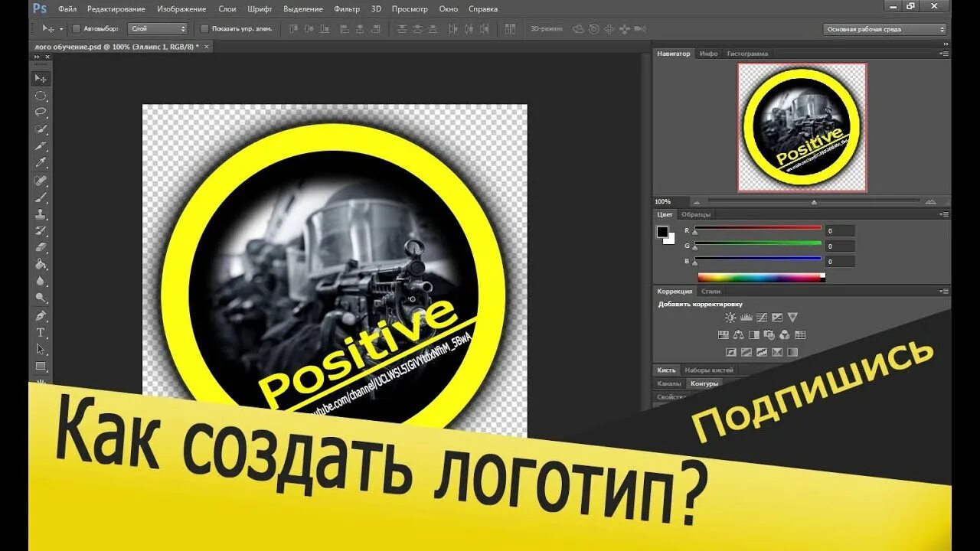Select the Elliptical Marquee tool
Viewport: 980px width, 551px height.
(x=41, y=96)
